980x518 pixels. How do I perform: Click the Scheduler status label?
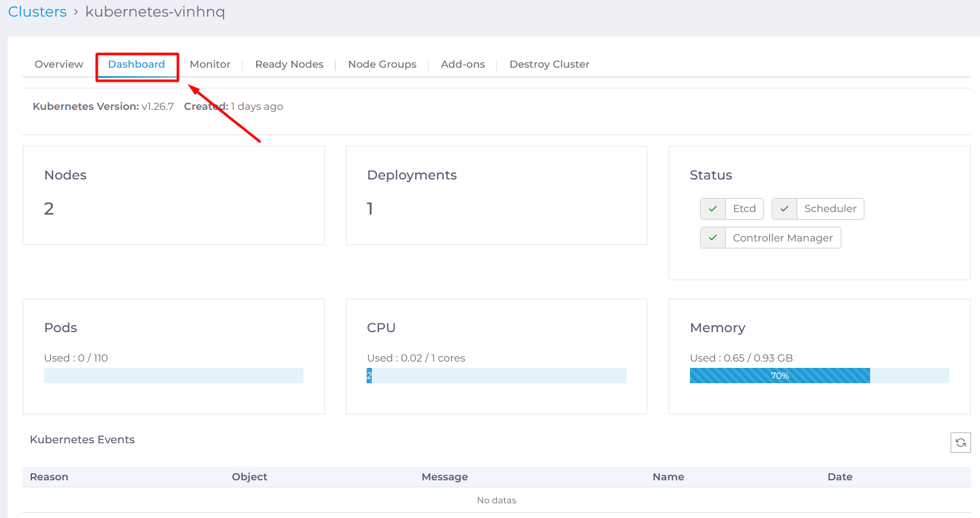[831, 209]
